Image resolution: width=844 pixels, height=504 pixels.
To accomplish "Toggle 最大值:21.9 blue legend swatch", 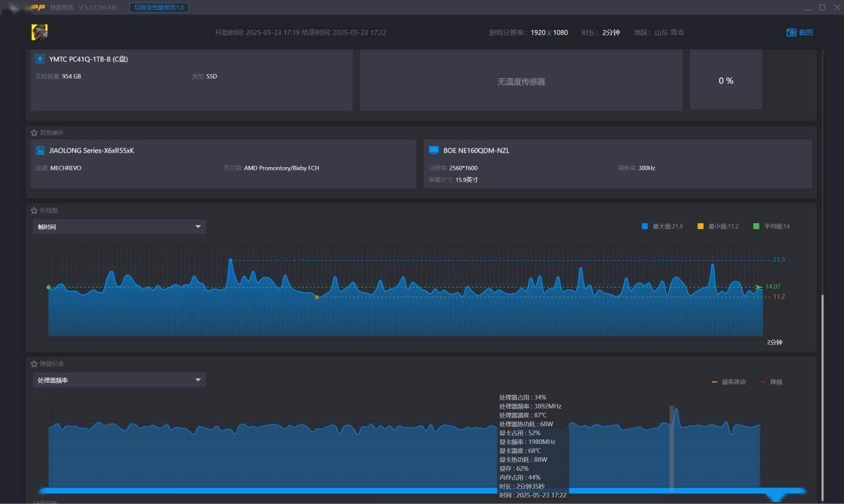I will pos(645,226).
